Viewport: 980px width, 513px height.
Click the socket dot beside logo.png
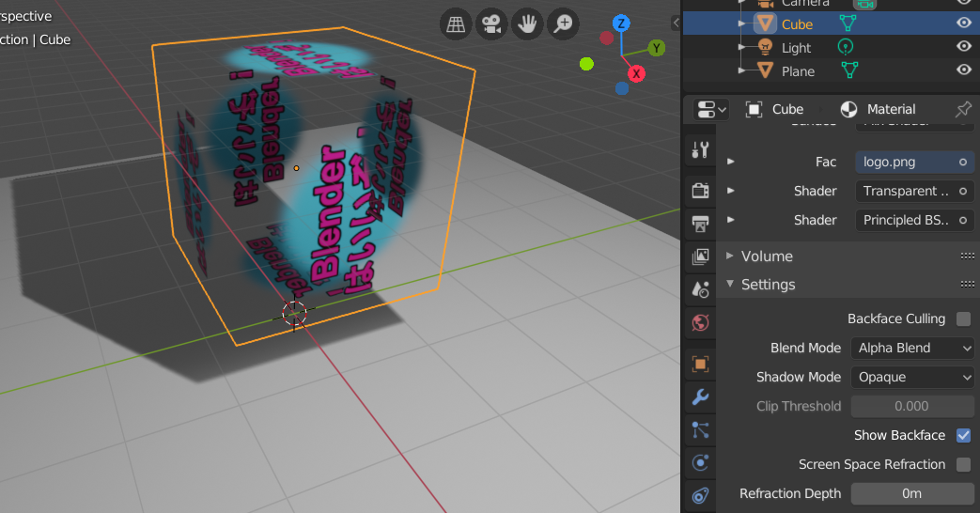point(963,162)
